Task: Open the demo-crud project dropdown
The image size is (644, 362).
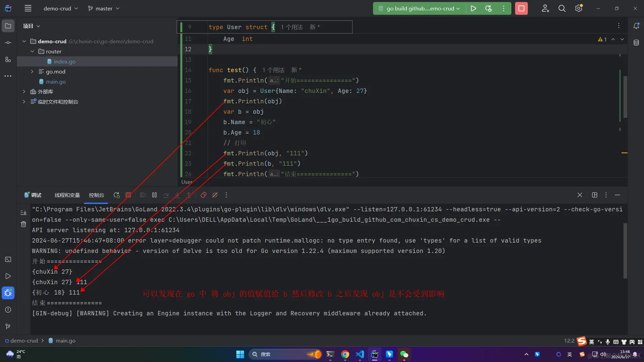Action: pyautogui.click(x=61, y=8)
